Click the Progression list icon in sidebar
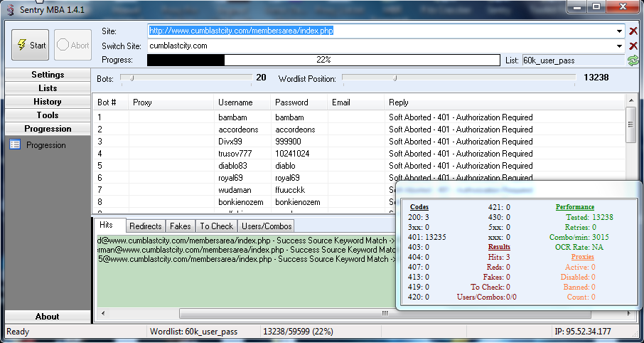 point(15,145)
